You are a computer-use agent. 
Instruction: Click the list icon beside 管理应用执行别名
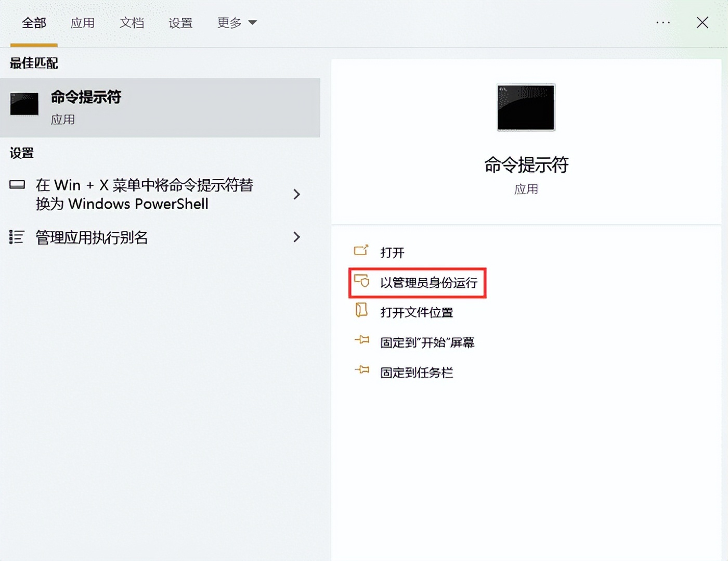[x=17, y=237]
